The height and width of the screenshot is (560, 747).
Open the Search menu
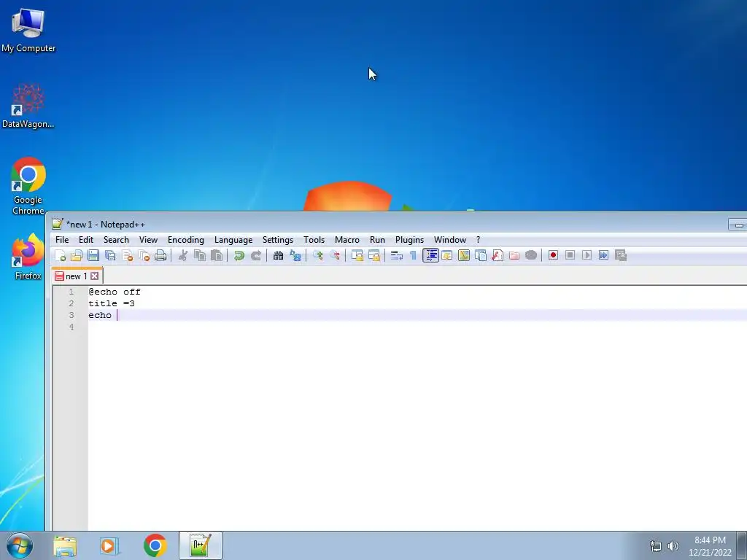click(x=116, y=240)
